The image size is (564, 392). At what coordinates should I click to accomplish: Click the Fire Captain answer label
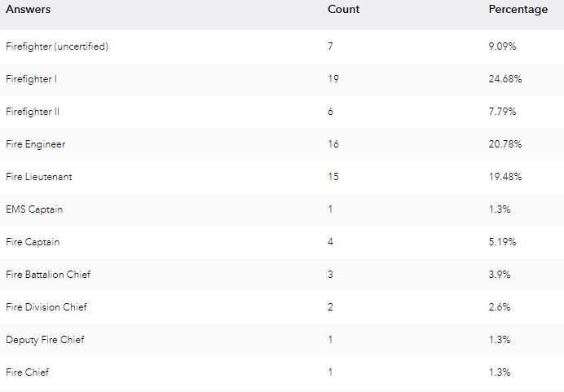33,242
